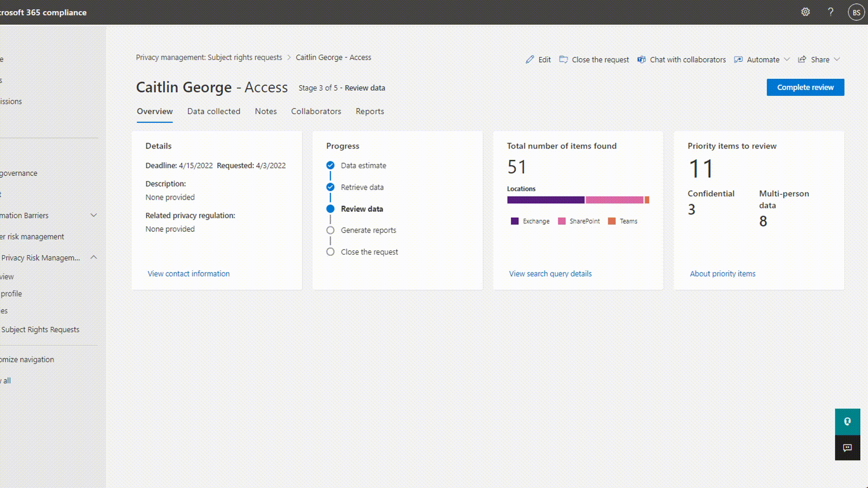
Task: Open View search query details link
Action: [550, 273]
